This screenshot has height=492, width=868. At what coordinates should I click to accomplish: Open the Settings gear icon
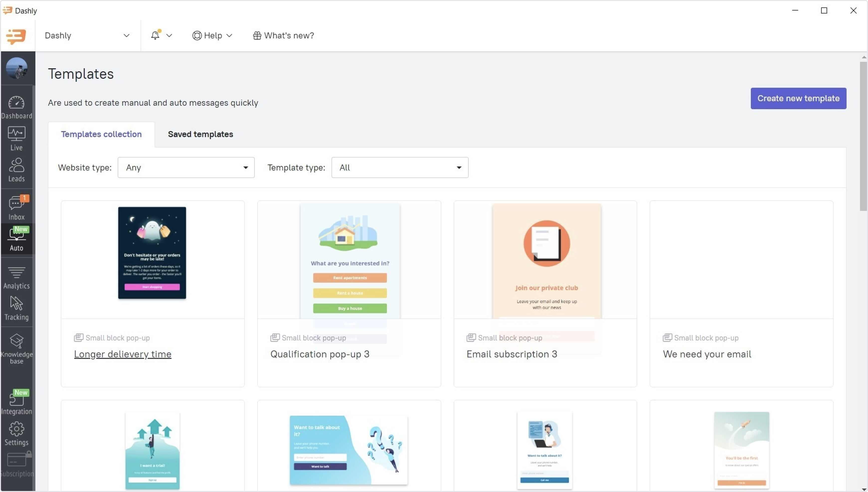pyautogui.click(x=16, y=433)
